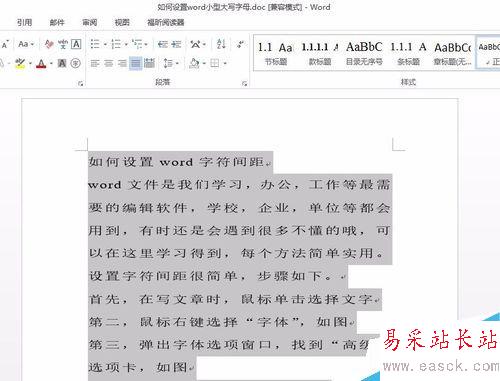This screenshot has width=500, height=381.
Task: Click the Character Border icon
Action: point(76,44)
